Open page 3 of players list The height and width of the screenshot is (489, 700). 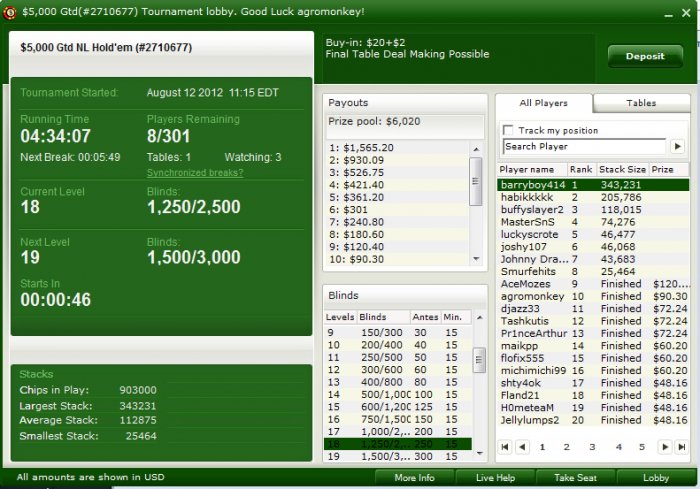click(592, 447)
